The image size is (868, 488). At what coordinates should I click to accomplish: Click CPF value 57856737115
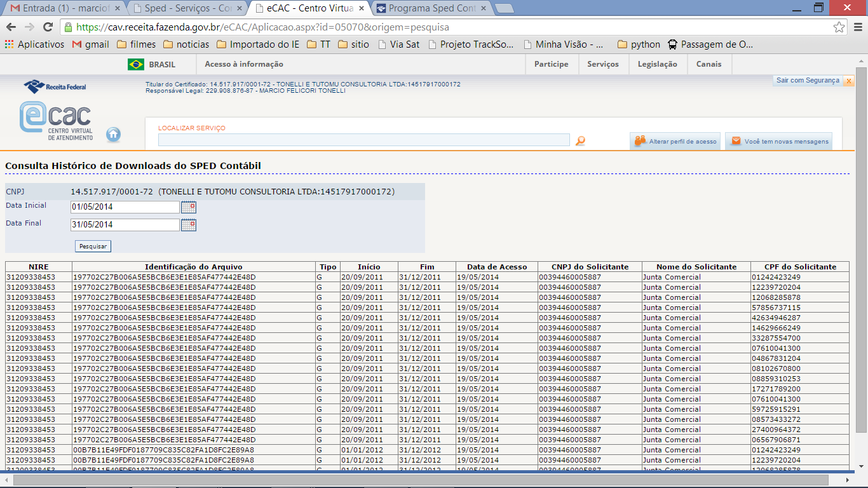(x=776, y=308)
